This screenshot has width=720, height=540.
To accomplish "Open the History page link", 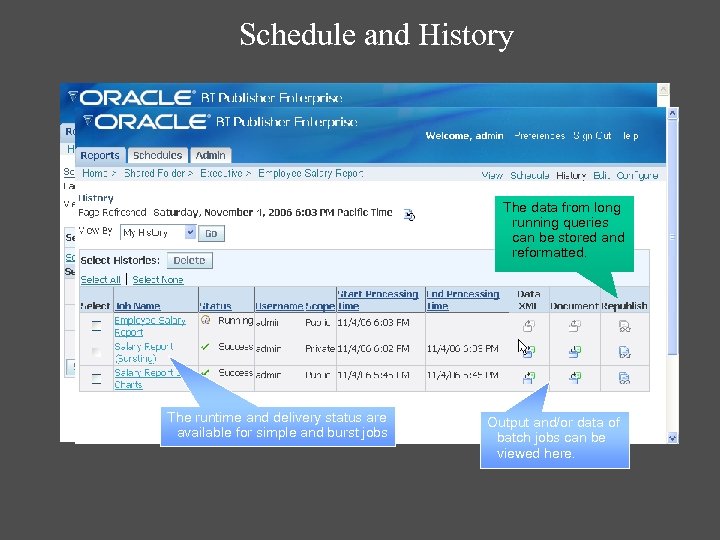I will (571, 175).
